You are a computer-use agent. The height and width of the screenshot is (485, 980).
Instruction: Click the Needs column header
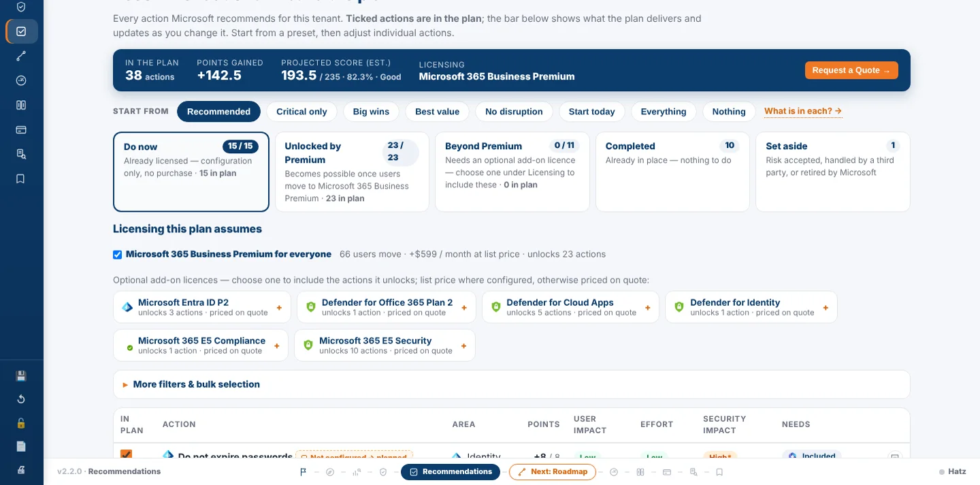point(796,424)
